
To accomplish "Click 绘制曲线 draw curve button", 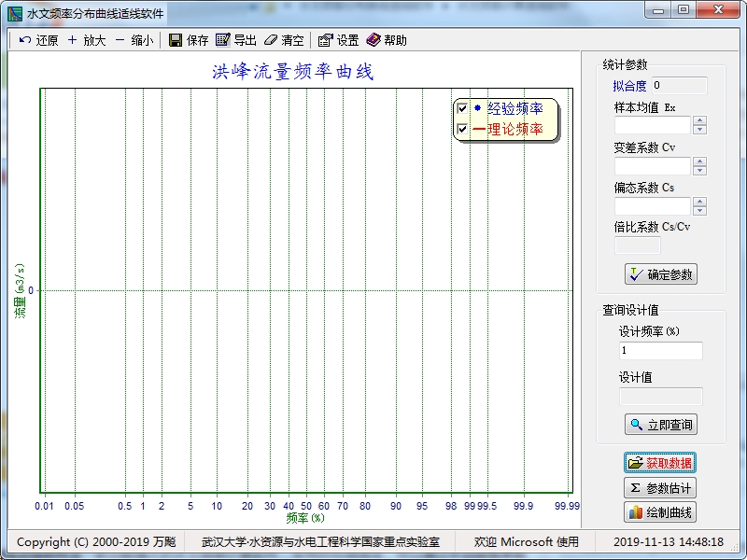I will point(660,512).
